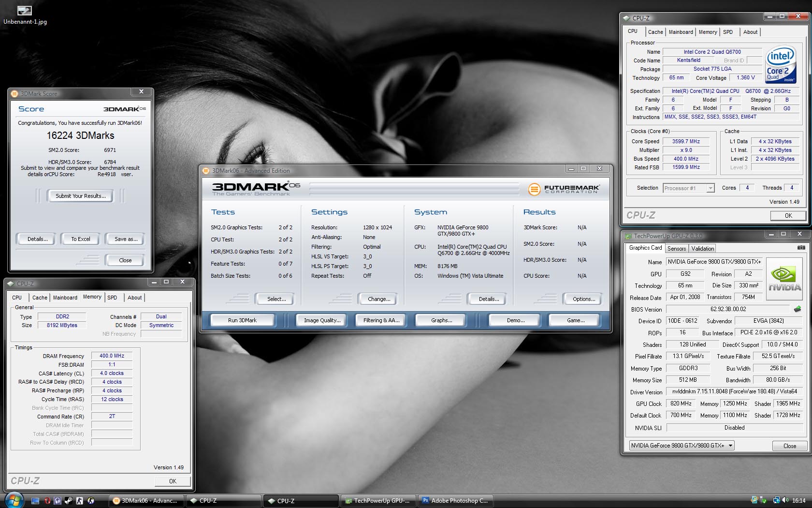Click the memory Size value 8192 MBytes
812x508 pixels.
62,325
